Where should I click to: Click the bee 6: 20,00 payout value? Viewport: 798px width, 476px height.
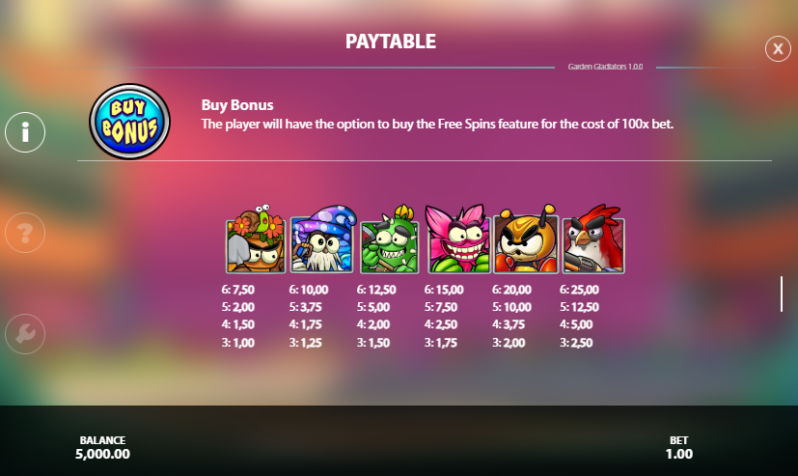[x=511, y=290]
